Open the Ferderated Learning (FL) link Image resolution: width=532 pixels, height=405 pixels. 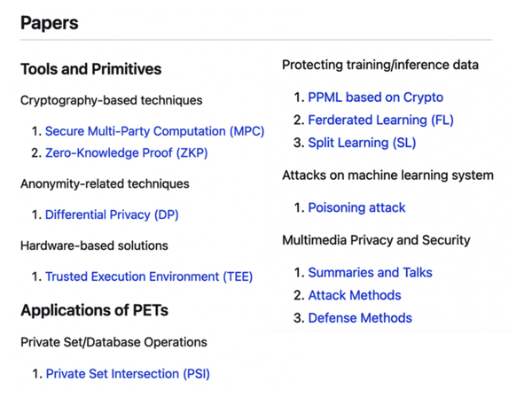368,120
